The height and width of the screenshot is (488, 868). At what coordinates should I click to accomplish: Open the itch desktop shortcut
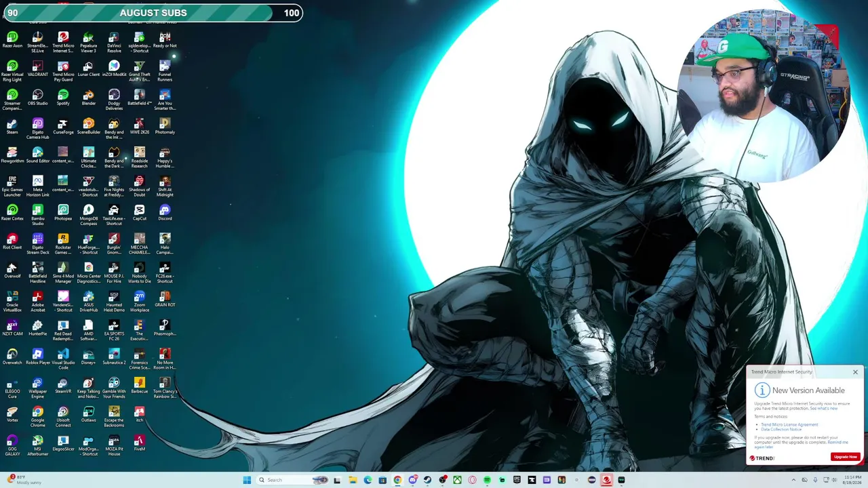(139, 415)
